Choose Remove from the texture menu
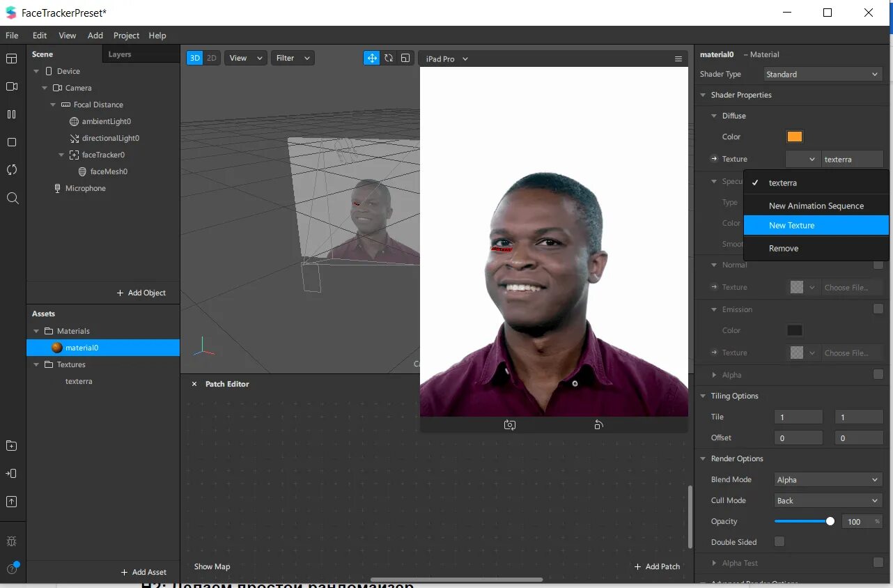Screen dimensions: 893x588 [816, 248]
